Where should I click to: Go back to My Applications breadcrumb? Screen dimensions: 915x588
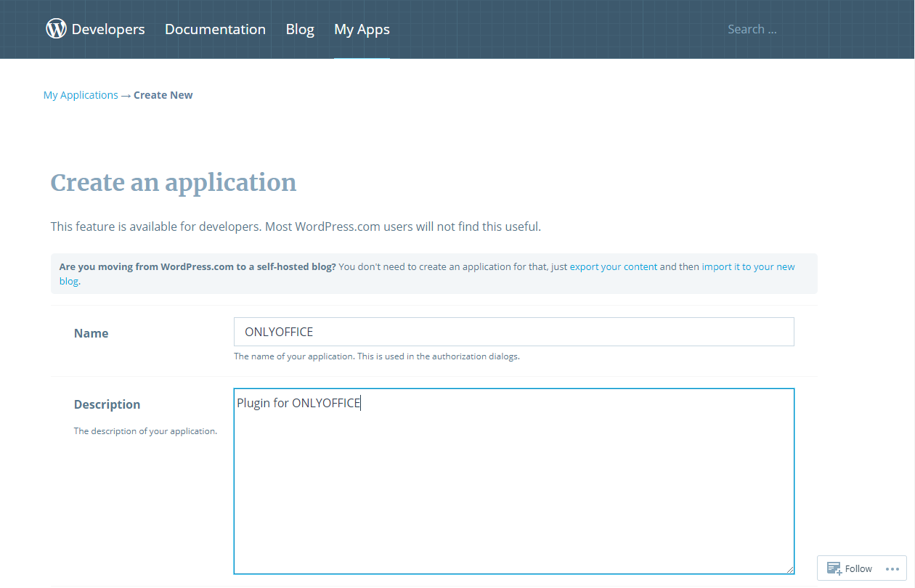coord(81,95)
